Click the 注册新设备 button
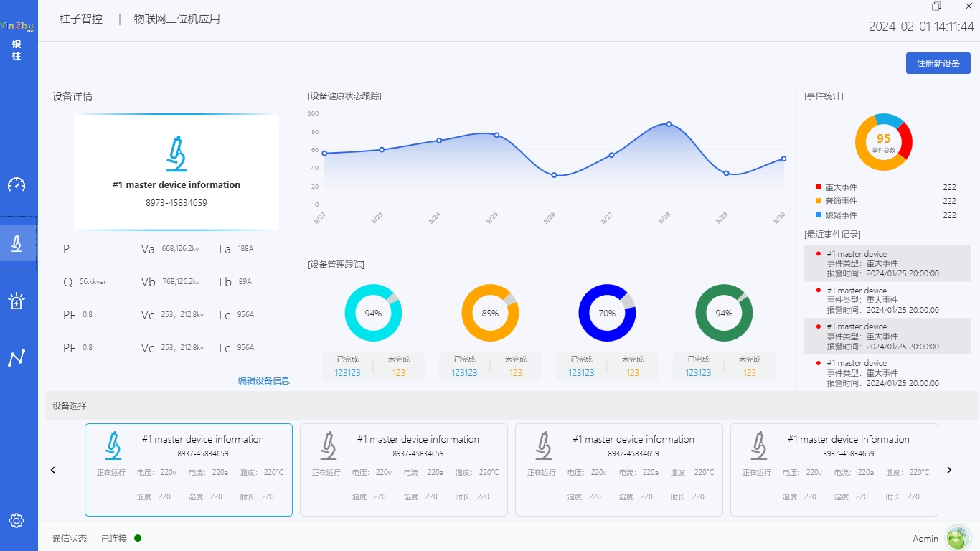 pyautogui.click(x=938, y=63)
